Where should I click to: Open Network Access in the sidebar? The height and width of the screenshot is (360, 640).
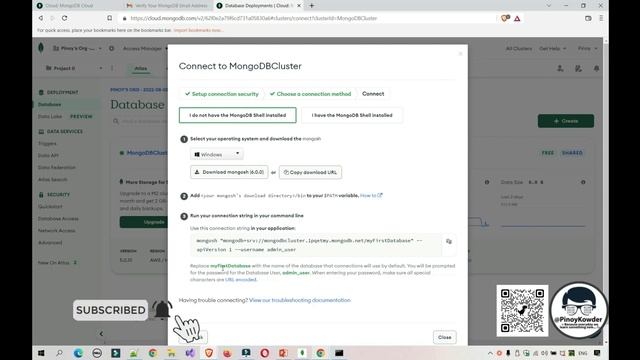(x=56, y=231)
